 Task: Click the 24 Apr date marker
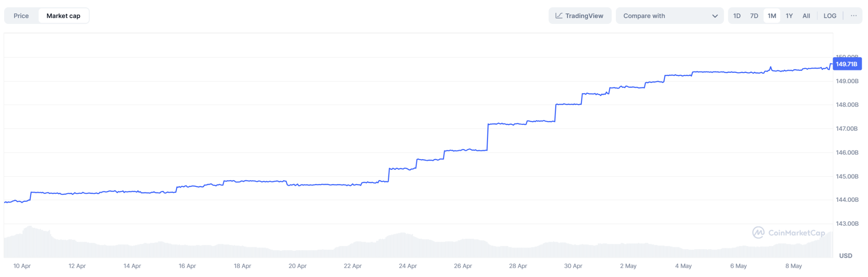408,266
